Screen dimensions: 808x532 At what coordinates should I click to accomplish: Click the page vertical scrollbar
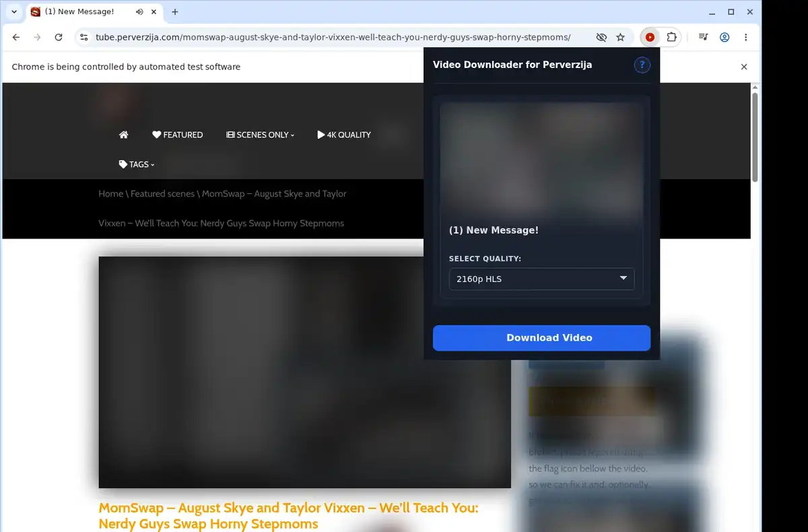(x=755, y=137)
